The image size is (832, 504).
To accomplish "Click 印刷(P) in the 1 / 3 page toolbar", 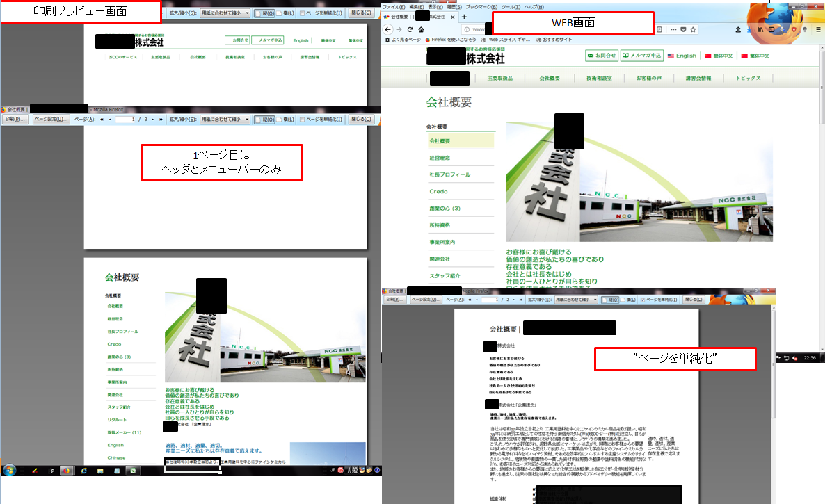I will (x=15, y=120).
